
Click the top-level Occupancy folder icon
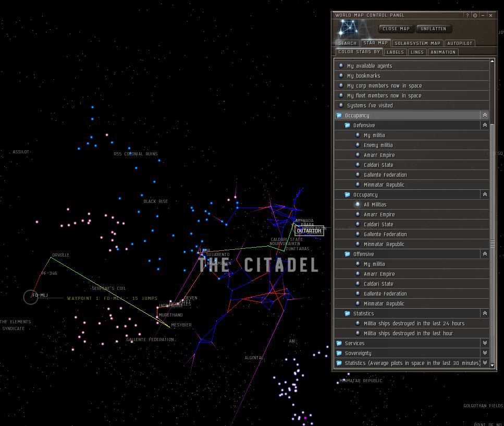click(339, 115)
